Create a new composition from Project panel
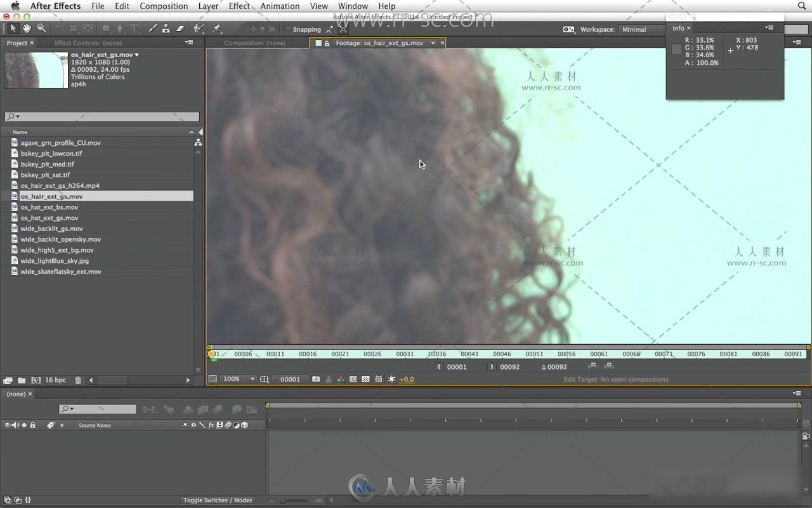The height and width of the screenshot is (508, 812). point(36,380)
